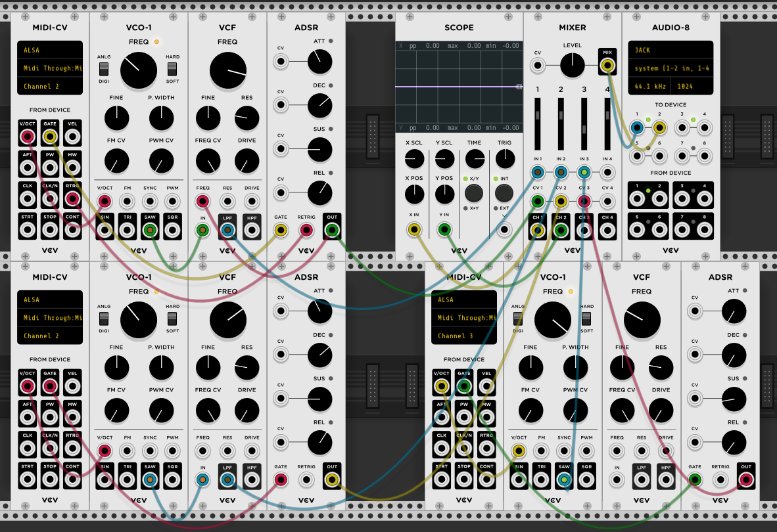The height and width of the screenshot is (532, 777).
Task: Click the REL knob on the upper-row ADSR
Action: [319, 193]
